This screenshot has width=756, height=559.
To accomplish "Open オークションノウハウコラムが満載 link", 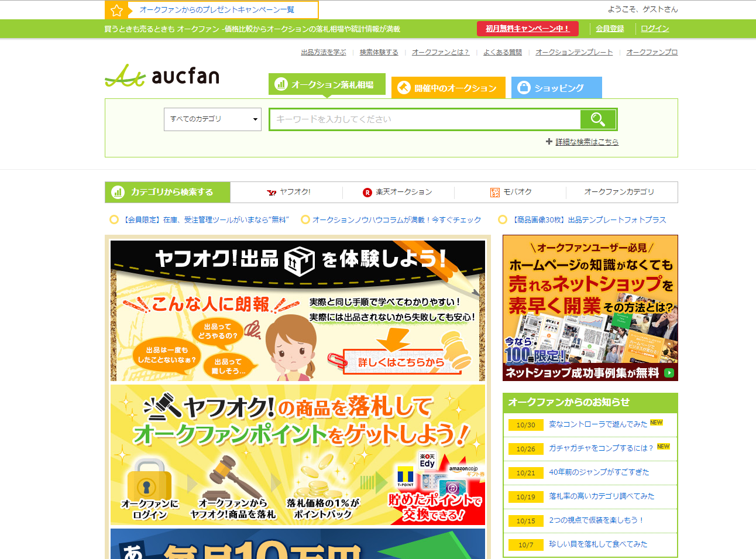I will (397, 220).
